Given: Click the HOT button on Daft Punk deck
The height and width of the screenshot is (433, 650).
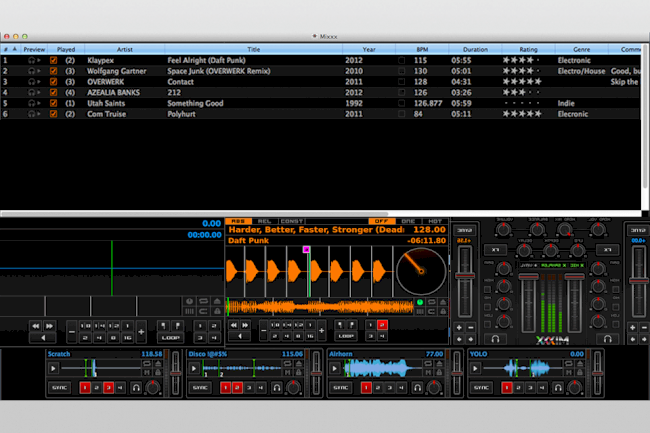Looking at the screenshot, I should (x=433, y=221).
